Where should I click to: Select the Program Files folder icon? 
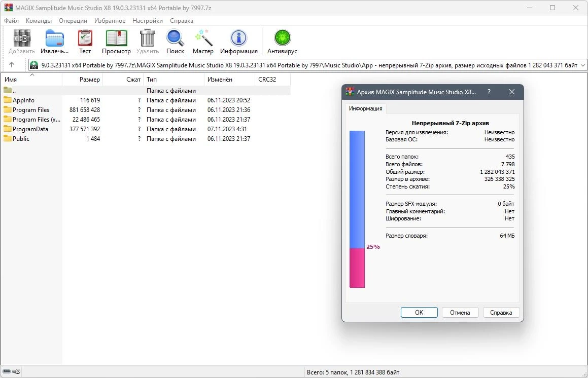coord(8,110)
